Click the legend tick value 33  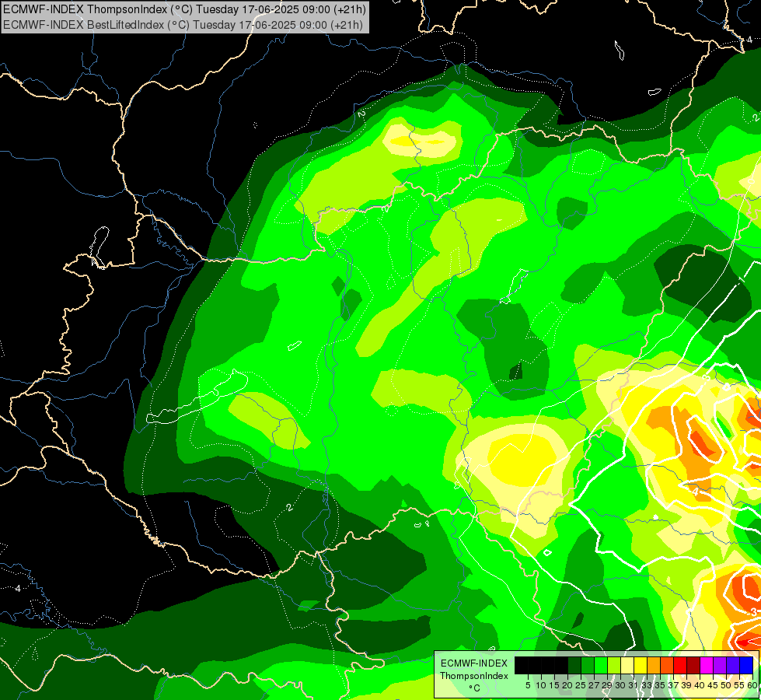(x=647, y=685)
